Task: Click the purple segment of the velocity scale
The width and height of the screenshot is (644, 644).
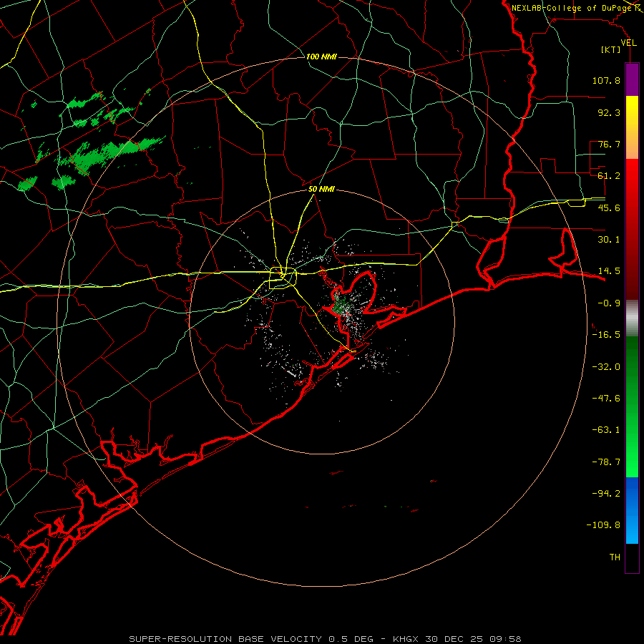Action: (632, 79)
